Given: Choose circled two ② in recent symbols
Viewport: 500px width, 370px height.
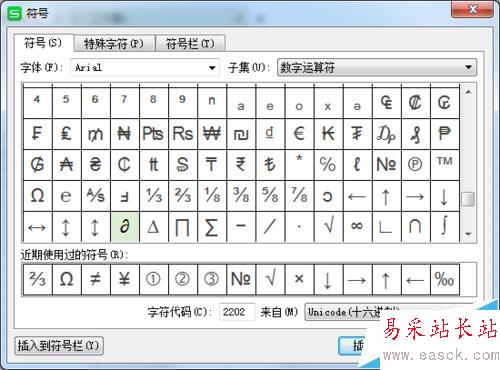Looking at the screenshot, I should click(x=183, y=279).
